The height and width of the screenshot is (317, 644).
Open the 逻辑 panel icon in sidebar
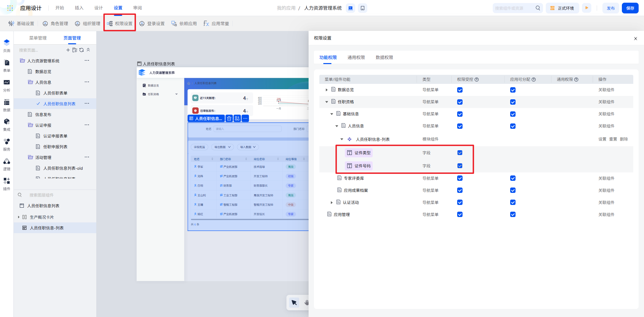click(7, 164)
